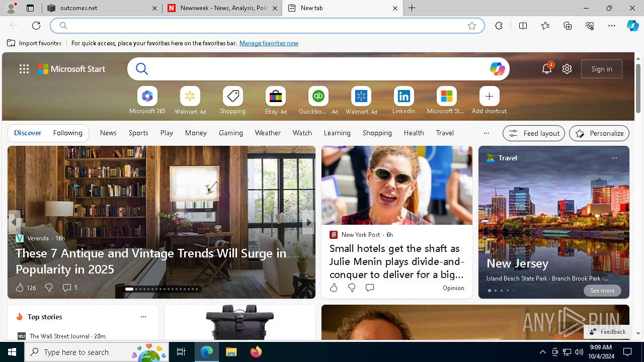
Task: Open comments on the Julie Menin article
Action: coord(370,288)
